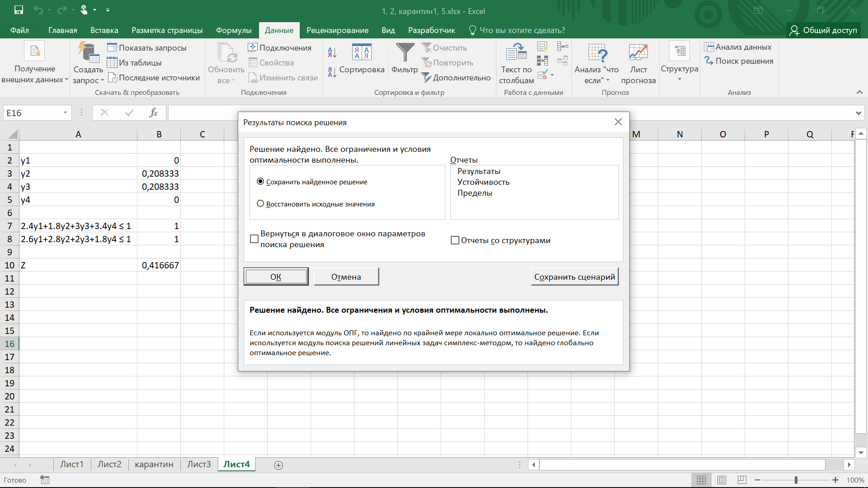Add a new sheet with plus icon
The height and width of the screenshot is (488, 868).
(x=278, y=465)
